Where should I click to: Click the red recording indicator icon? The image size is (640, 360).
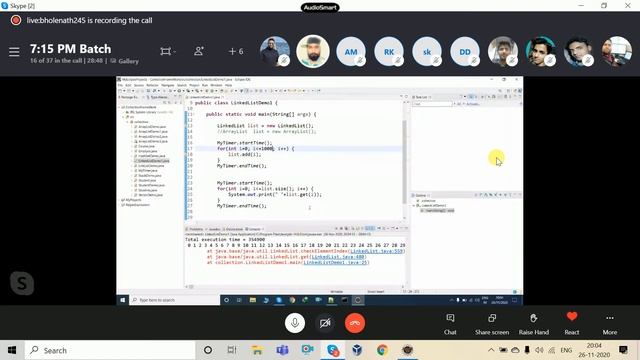click(x=16, y=20)
